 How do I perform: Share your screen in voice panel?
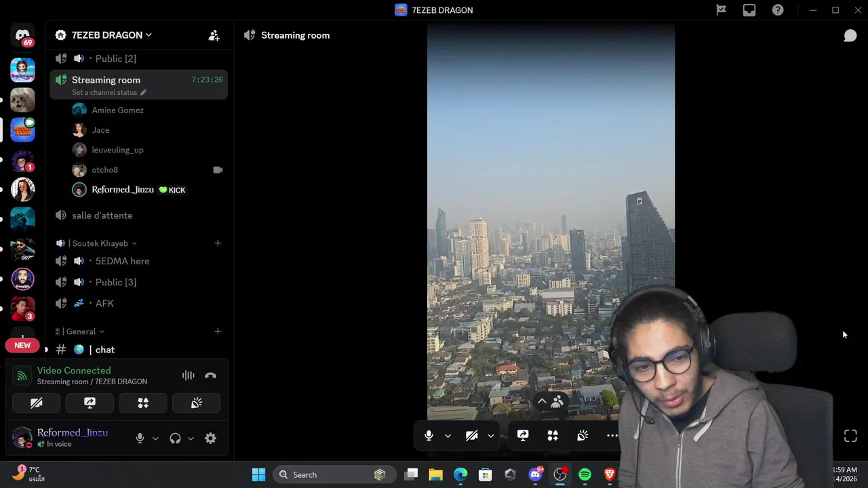(x=90, y=403)
